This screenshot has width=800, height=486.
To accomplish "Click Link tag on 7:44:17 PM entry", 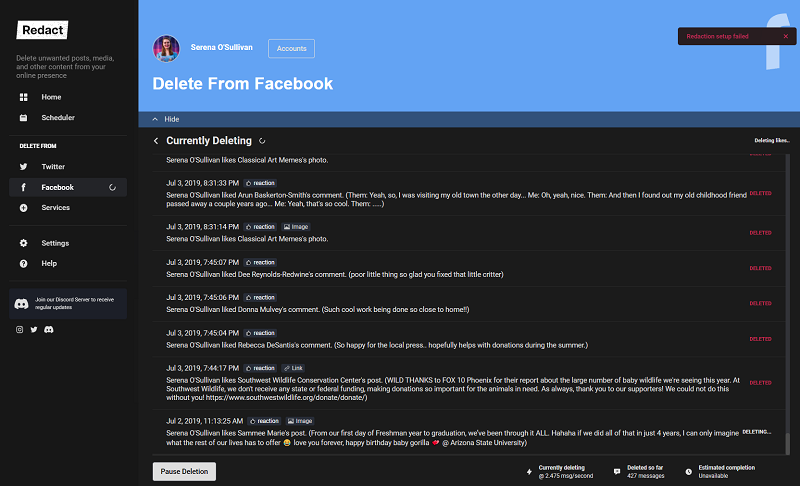I will tap(293, 368).
